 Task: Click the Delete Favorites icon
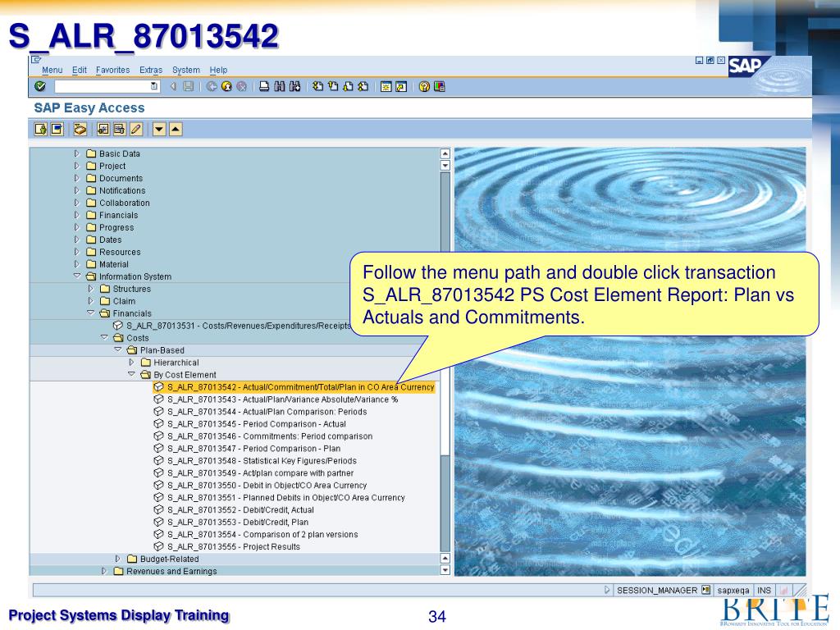(120, 129)
